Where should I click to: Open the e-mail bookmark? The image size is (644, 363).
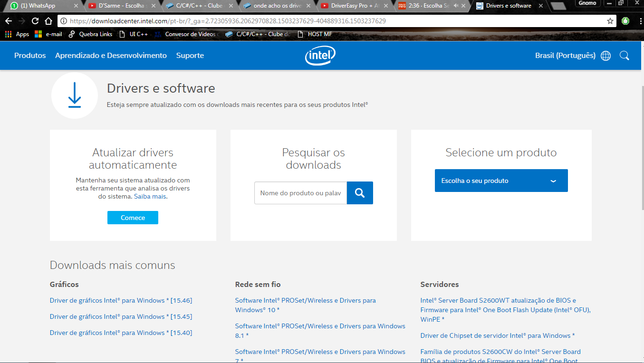[x=48, y=34]
